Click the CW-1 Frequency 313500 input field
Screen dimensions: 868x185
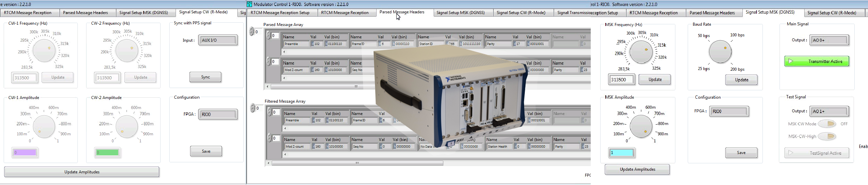25,78
